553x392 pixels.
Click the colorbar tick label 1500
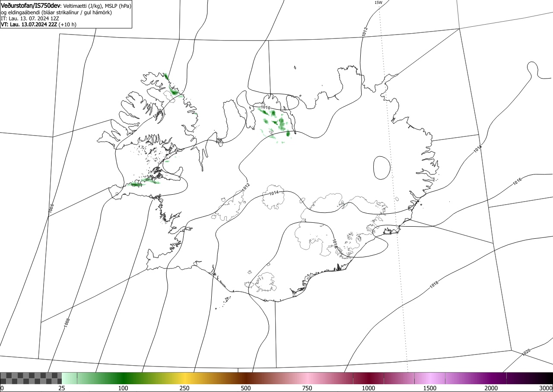tap(430, 388)
